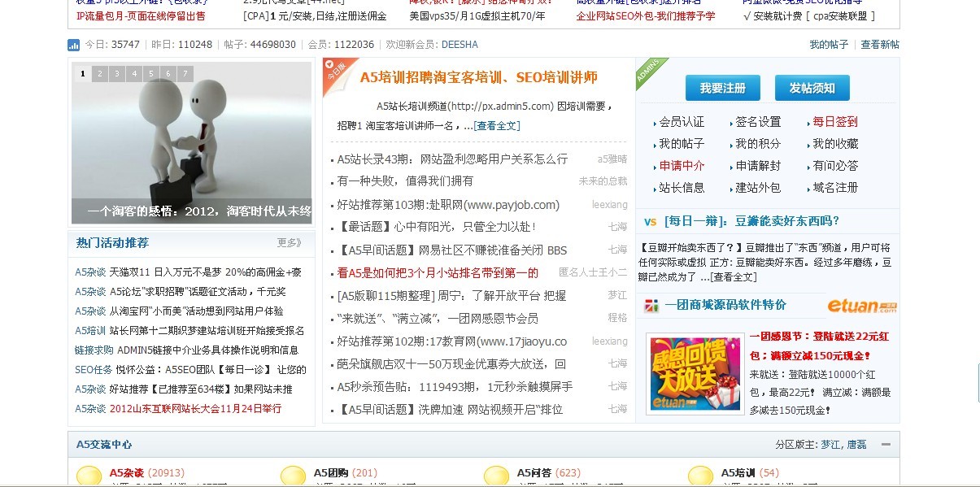Open post A5秒杀预告贴：1119493期
This screenshot has height=487, width=980.
click(x=455, y=387)
